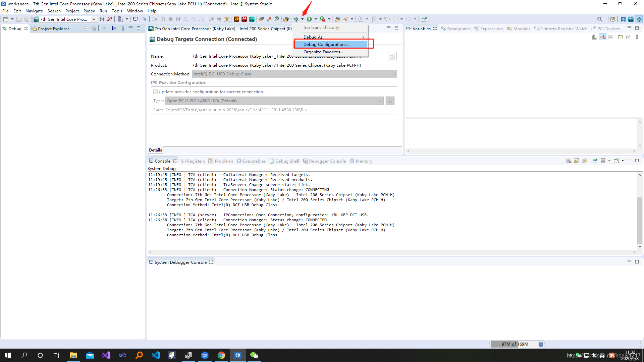
Task: Click the Terminate (stop) debug icon
Action: tap(170, 19)
